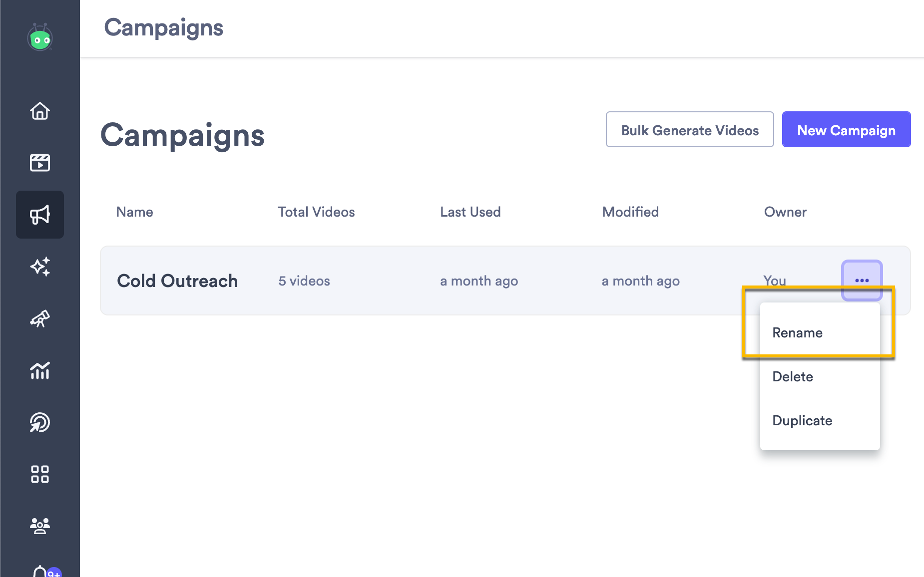Click the New Campaign button
This screenshot has width=924, height=577.
click(846, 130)
